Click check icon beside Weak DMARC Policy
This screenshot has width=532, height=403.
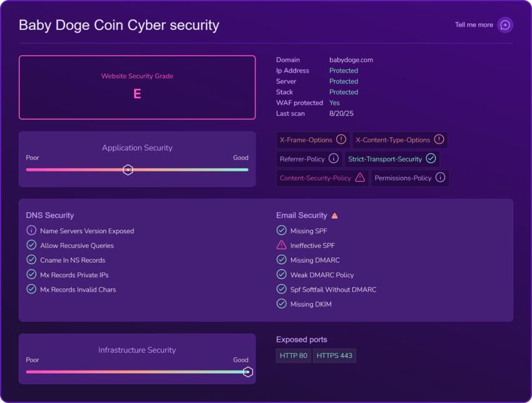[281, 274]
